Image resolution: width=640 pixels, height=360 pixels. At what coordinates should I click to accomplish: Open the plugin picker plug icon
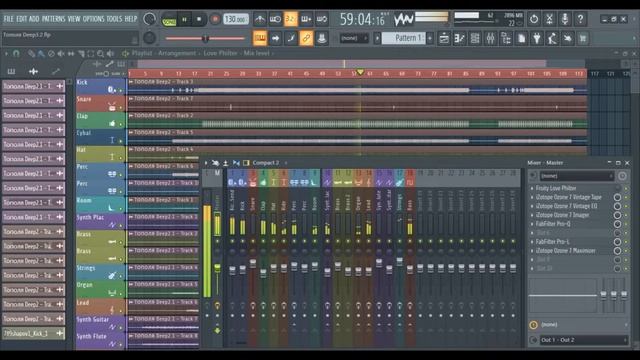537,39
